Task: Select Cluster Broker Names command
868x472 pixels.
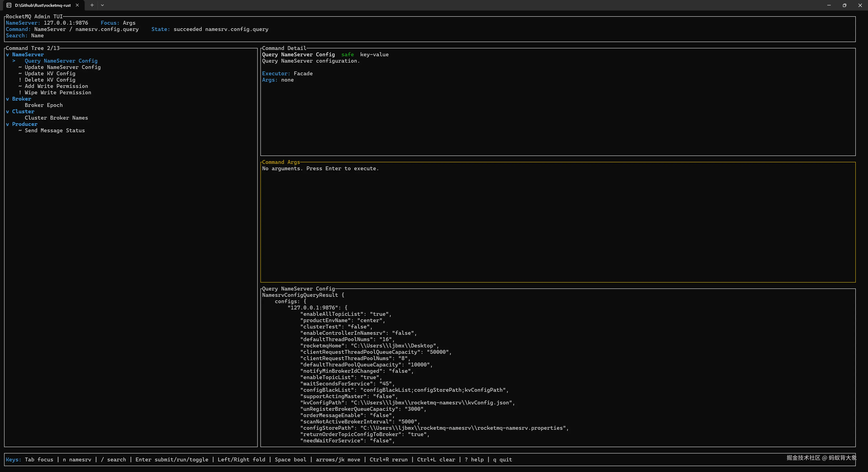Action: (x=56, y=118)
